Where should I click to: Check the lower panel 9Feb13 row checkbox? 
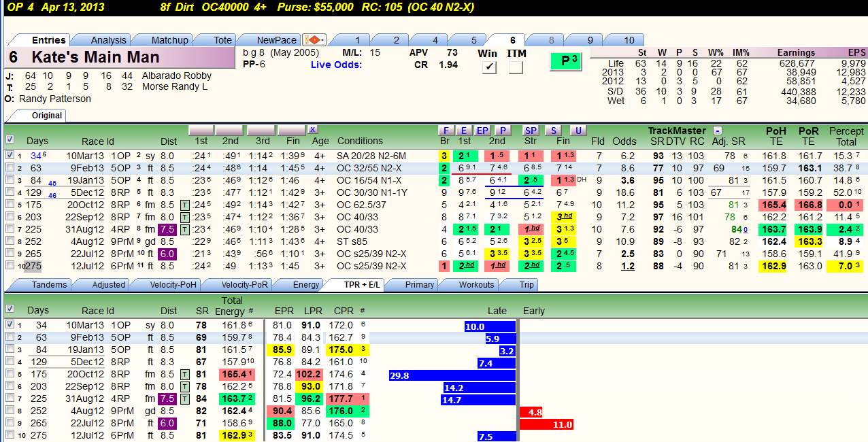[x=10, y=337]
